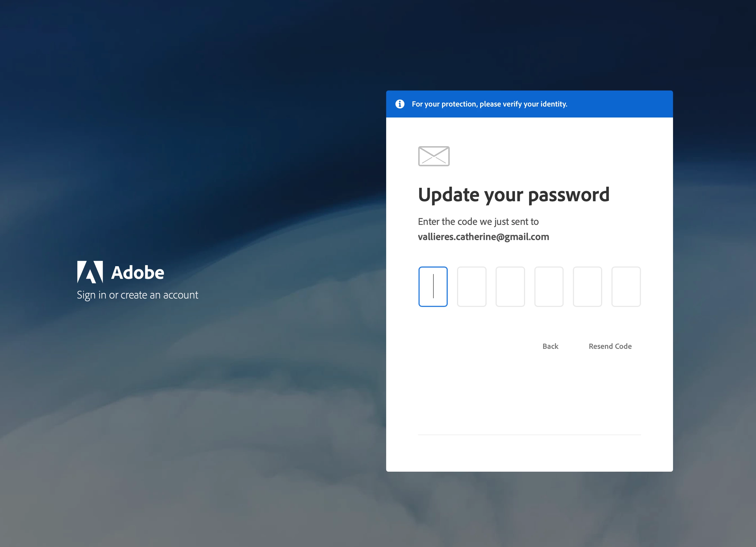Click the Adobe wordmark text
This screenshot has height=547, width=756.
click(x=137, y=272)
